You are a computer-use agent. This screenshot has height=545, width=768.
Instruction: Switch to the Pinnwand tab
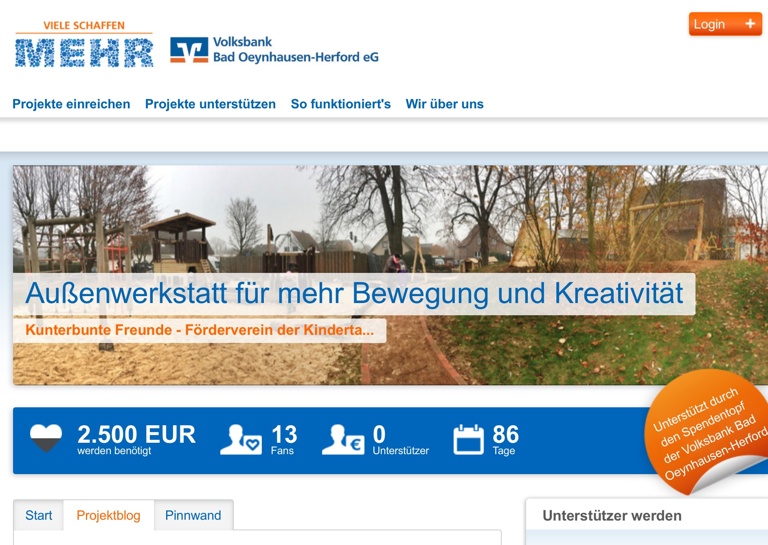click(193, 515)
